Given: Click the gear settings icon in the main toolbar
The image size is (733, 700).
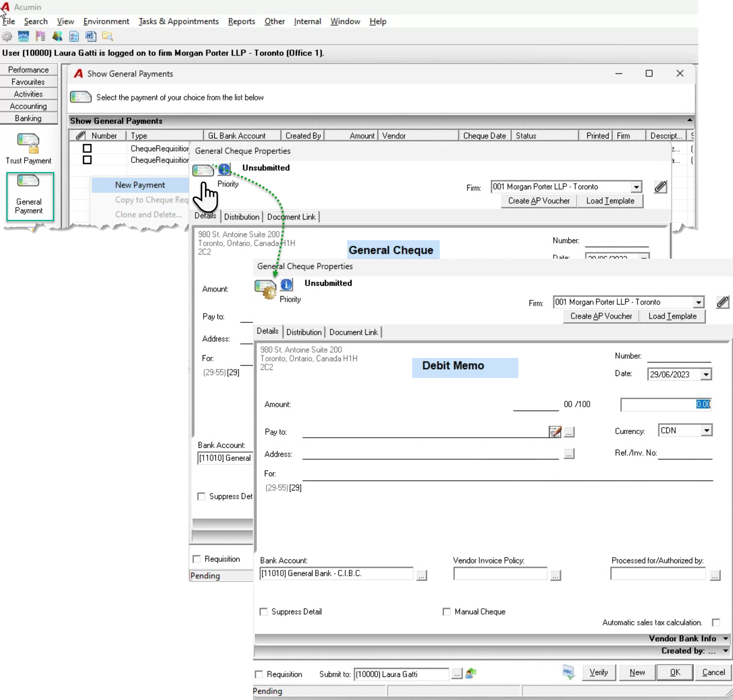Looking at the screenshot, I should 7,37.
